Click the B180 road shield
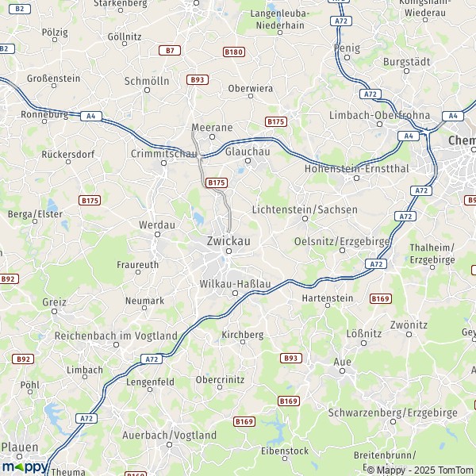The height and width of the screenshot is (476, 476). (234, 52)
